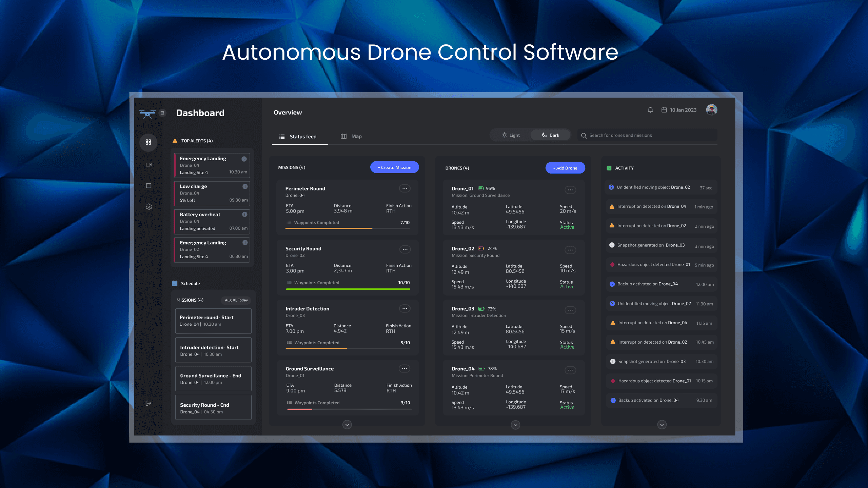Click the Add Drone button

tap(565, 168)
